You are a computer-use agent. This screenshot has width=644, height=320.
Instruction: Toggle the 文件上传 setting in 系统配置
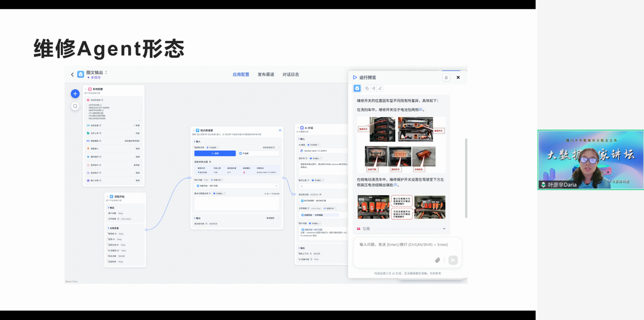[x=137, y=133]
